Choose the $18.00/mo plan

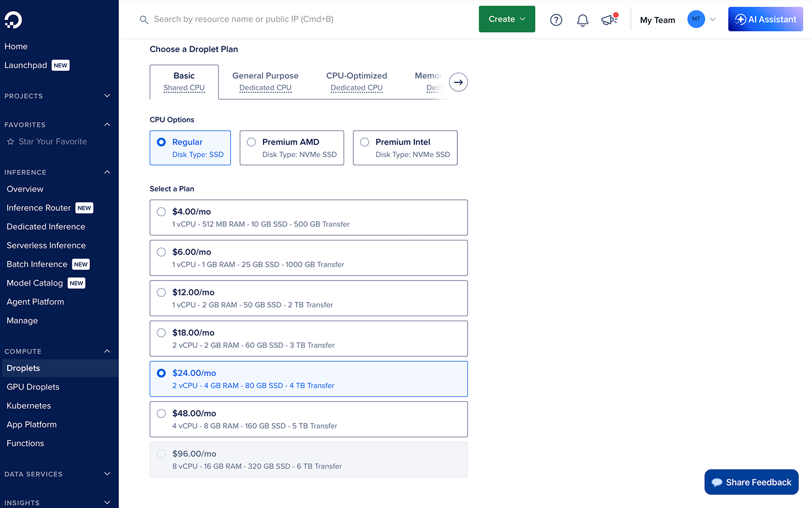pyautogui.click(x=308, y=338)
